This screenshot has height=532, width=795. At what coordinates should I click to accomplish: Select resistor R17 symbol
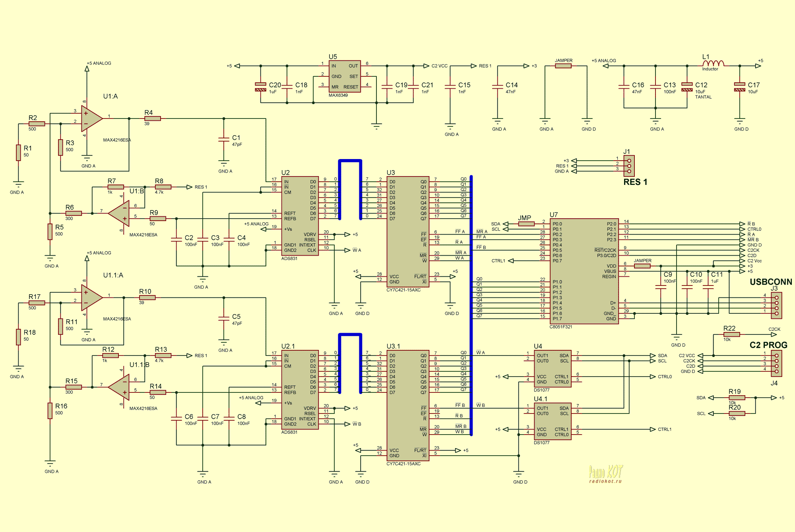tap(37, 303)
